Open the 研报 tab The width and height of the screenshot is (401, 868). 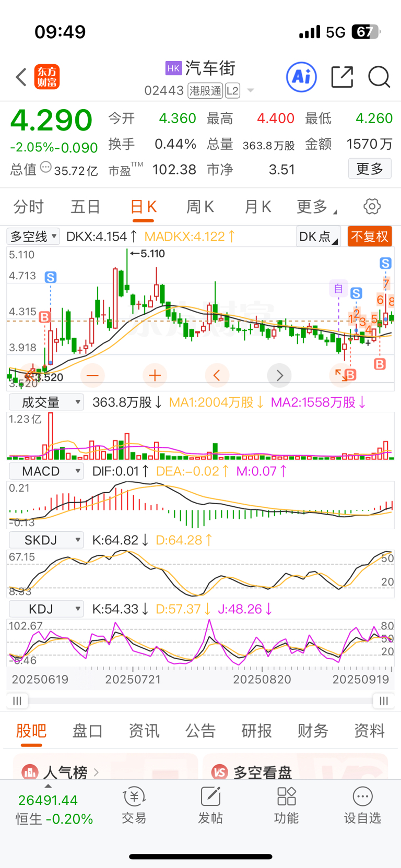click(256, 731)
